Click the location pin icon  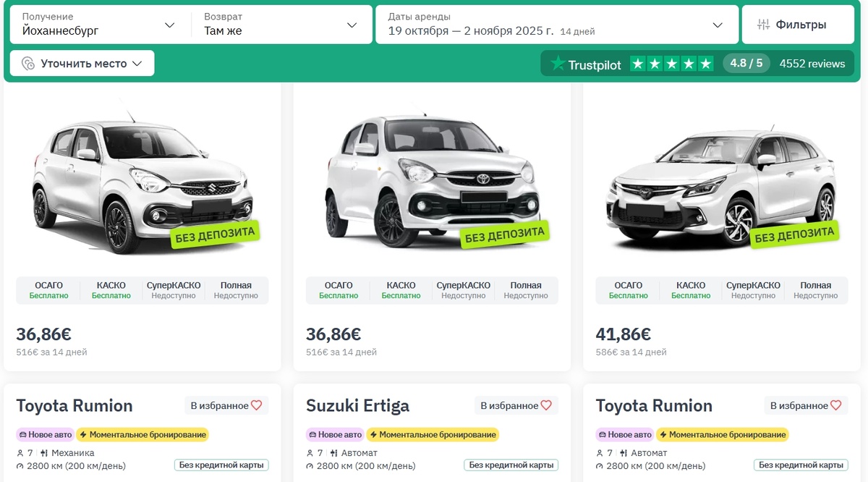(28, 64)
